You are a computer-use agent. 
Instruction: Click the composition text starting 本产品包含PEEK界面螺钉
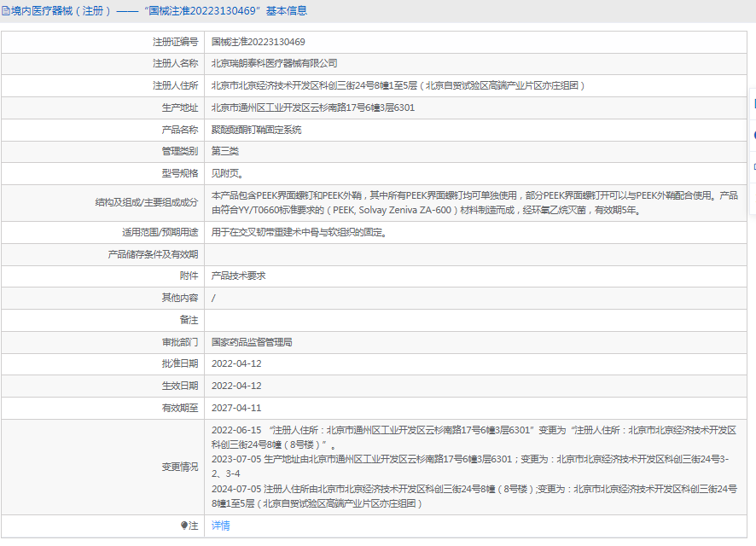[x=474, y=203]
